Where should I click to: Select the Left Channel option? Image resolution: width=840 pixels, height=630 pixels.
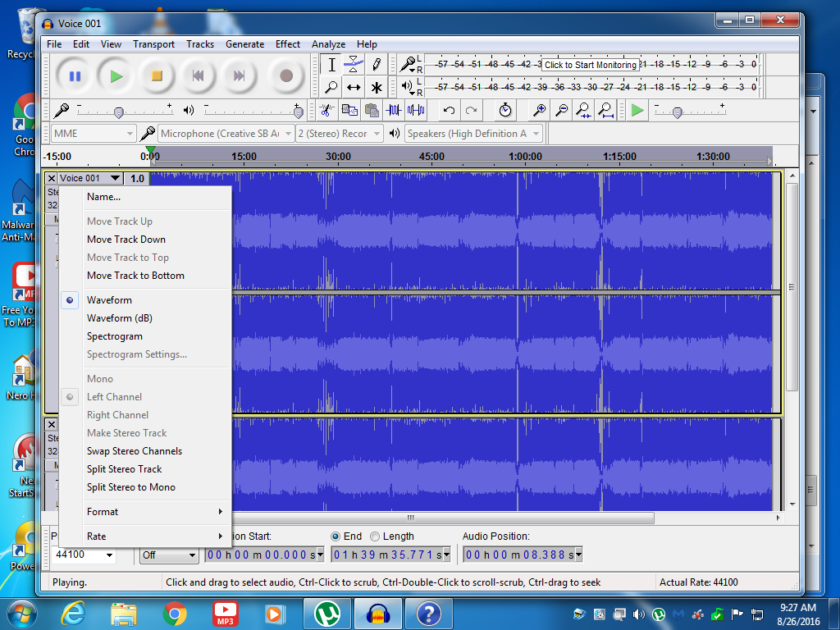click(114, 397)
